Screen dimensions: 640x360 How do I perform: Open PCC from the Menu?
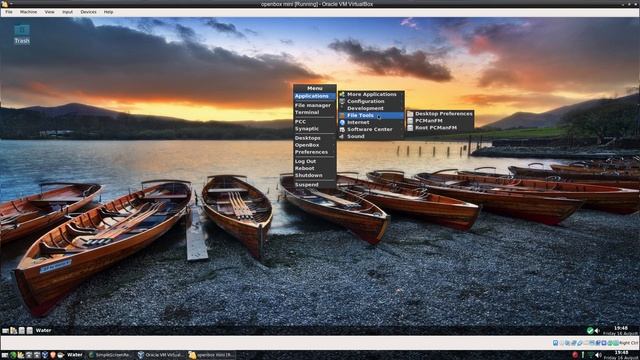(x=315, y=122)
